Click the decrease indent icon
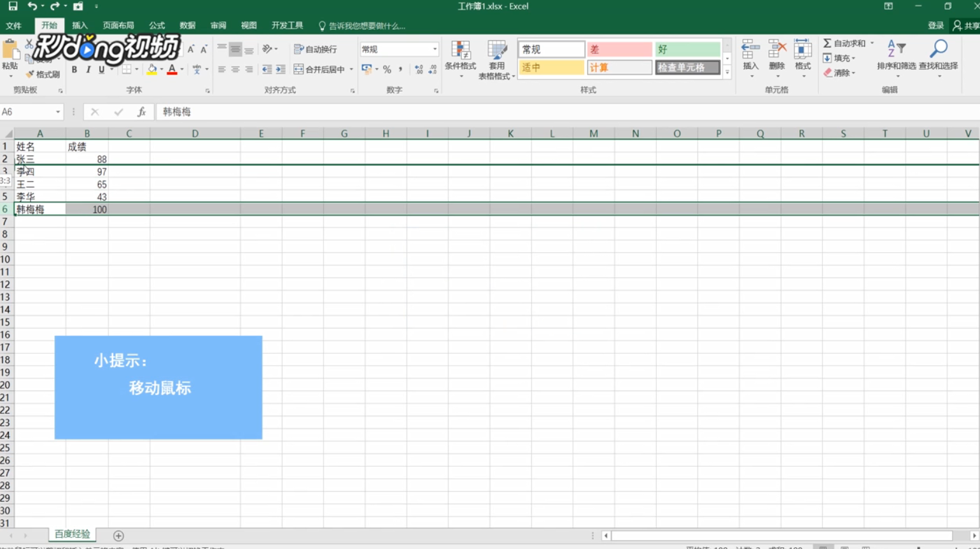Image resolution: width=980 pixels, height=549 pixels. click(267, 69)
